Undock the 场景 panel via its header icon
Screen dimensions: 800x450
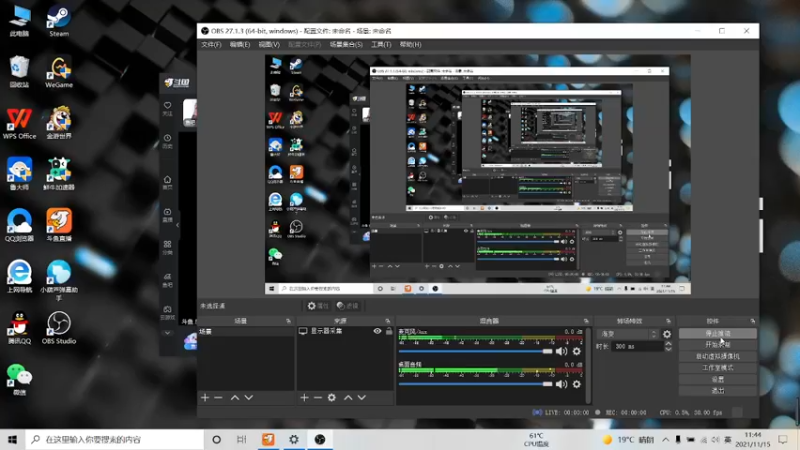pos(288,321)
